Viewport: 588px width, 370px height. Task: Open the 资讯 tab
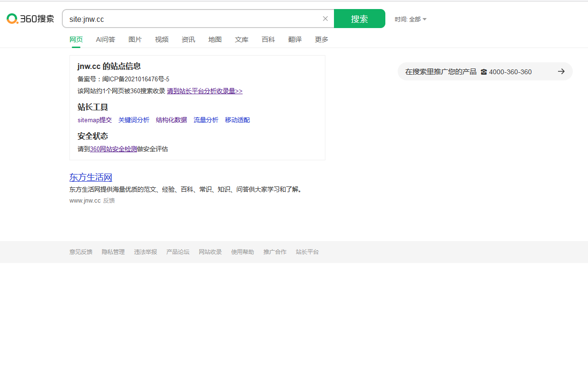(x=188, y=39)
